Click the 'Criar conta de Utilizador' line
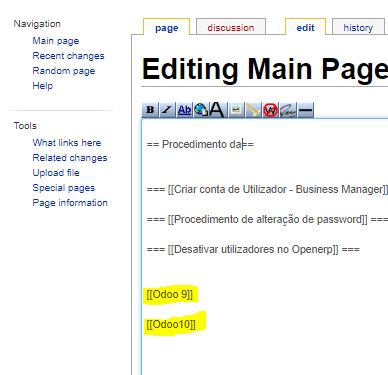Image resolution: width=388 pixels, height=375 pixels. [x=267, y=189]
